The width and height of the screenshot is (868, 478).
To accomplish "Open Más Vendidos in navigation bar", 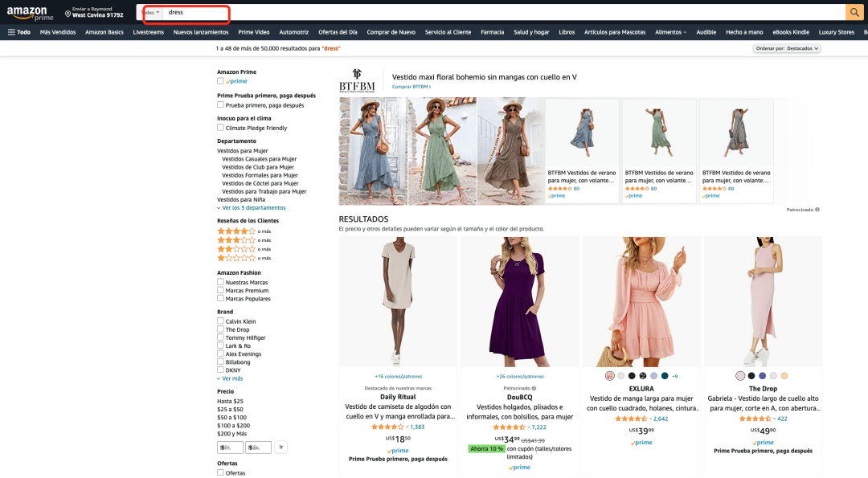I will click(58, 32).
